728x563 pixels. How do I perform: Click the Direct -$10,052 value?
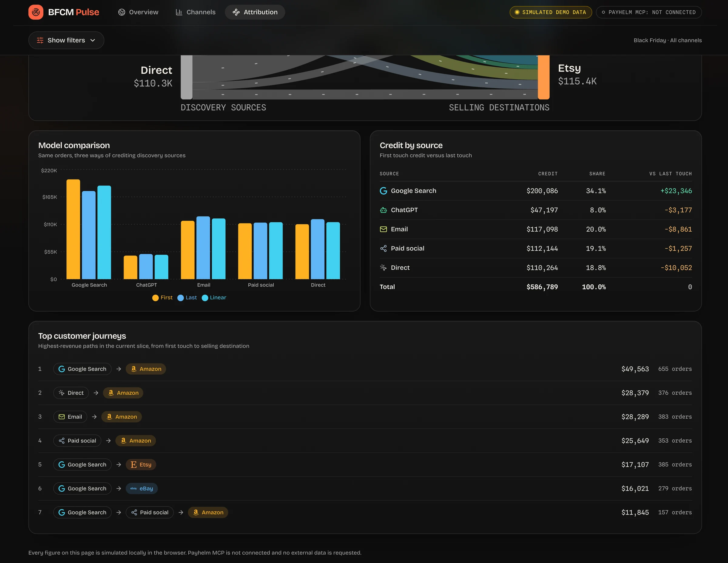(x=676, y=268)
